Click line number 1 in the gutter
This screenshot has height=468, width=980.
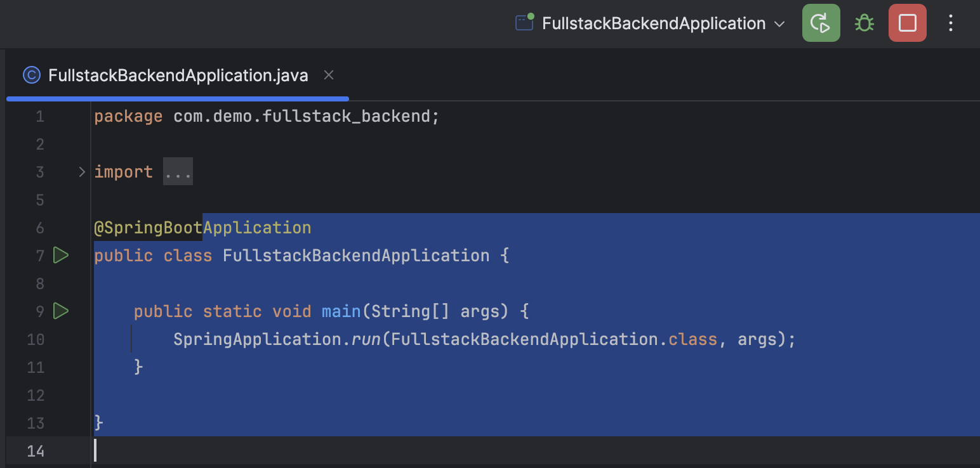tap(40, 117)
